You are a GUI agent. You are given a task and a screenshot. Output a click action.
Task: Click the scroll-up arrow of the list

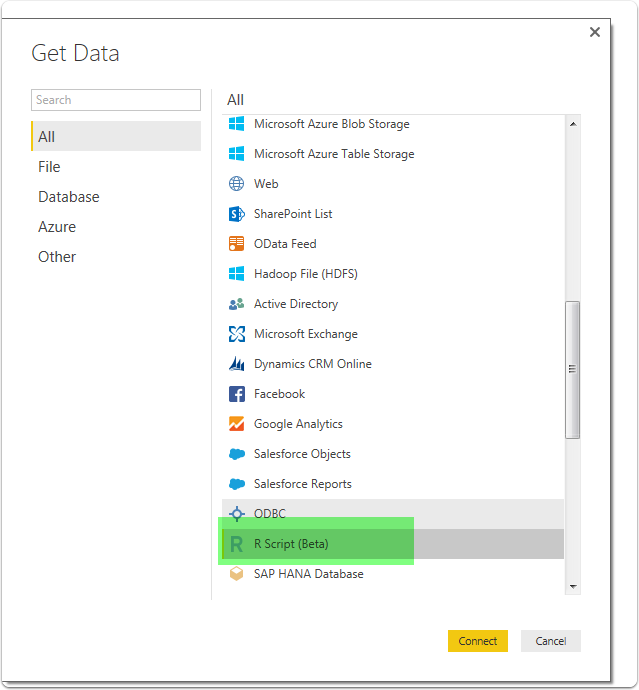click(x=573, y=125)
